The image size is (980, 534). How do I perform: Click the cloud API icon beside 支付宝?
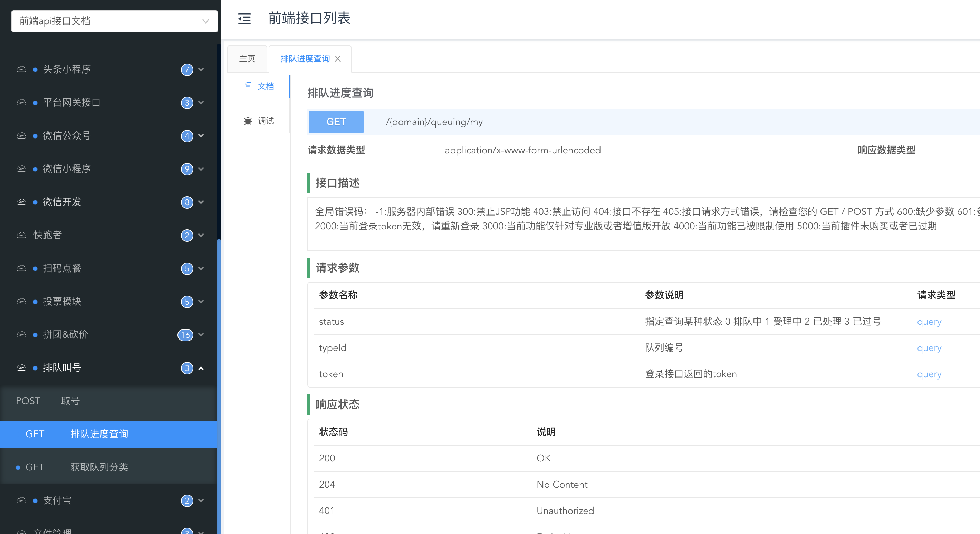[21, 500]
